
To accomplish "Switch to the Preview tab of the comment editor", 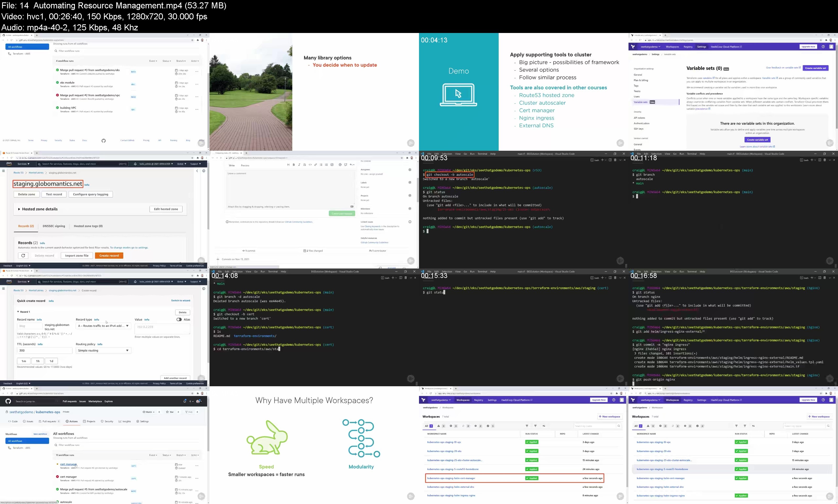I will click(245, 165).
